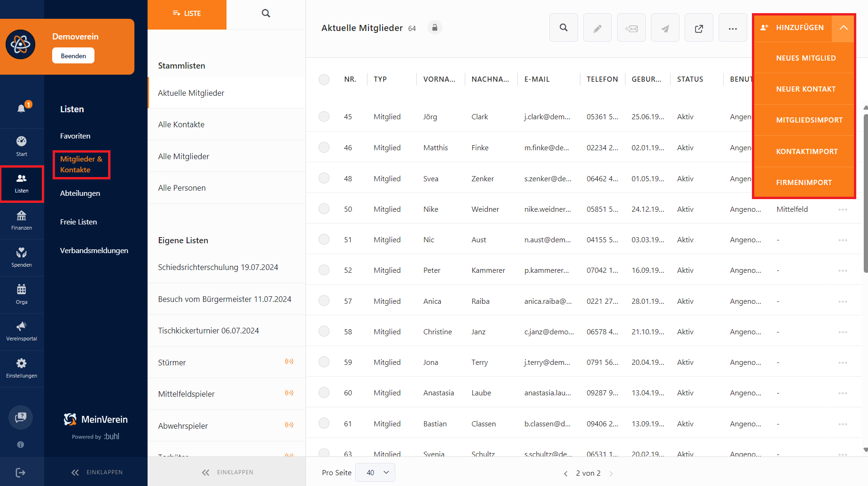Select member Nike Weidner checkbox

click(x=324, y=208)
